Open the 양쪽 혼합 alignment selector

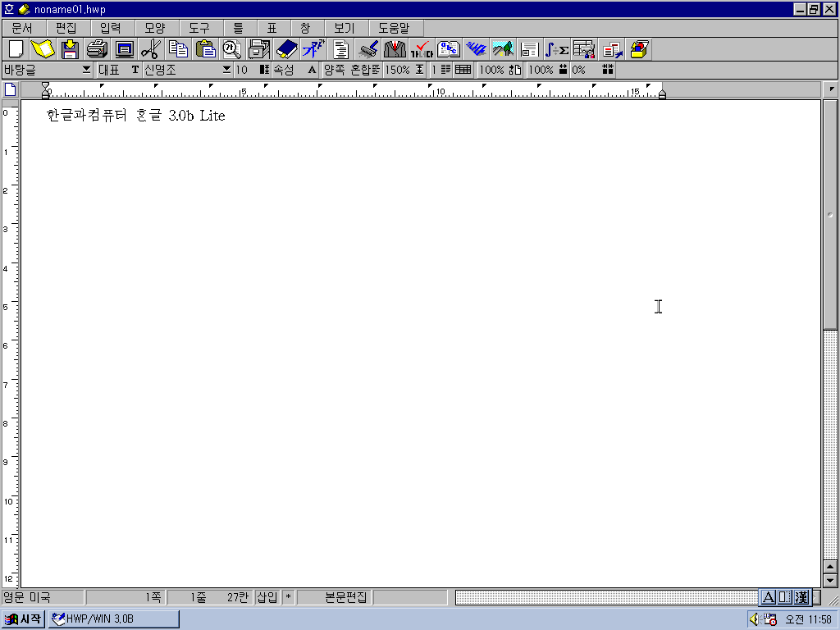coord(351,70)
